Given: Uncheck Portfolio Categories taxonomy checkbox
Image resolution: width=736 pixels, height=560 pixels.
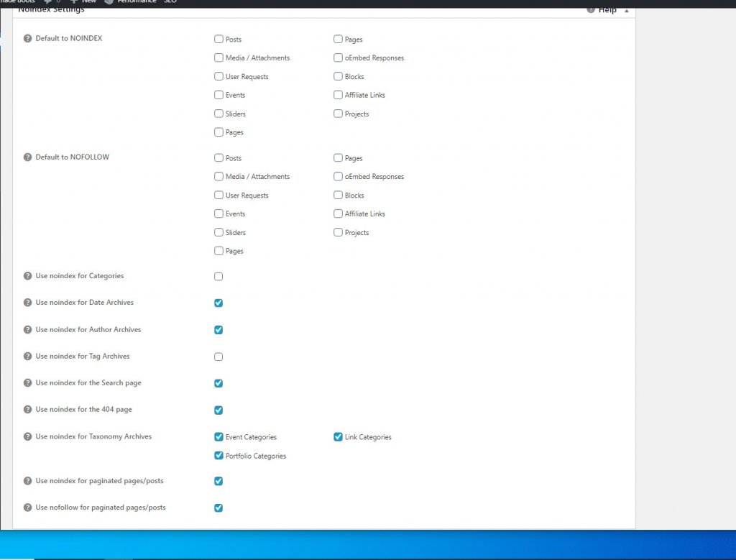Looking at the screenshot, I should pyautogui.click(x=218, y=456).
